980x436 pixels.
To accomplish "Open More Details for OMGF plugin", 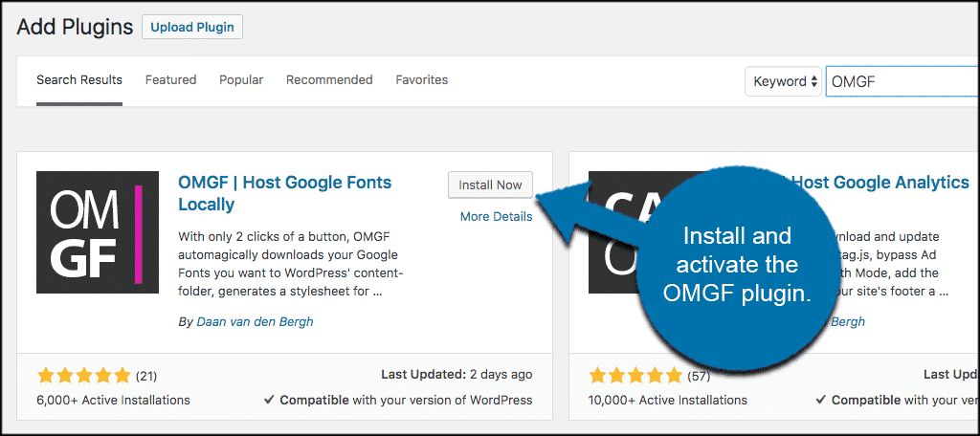I will (497, 217).
